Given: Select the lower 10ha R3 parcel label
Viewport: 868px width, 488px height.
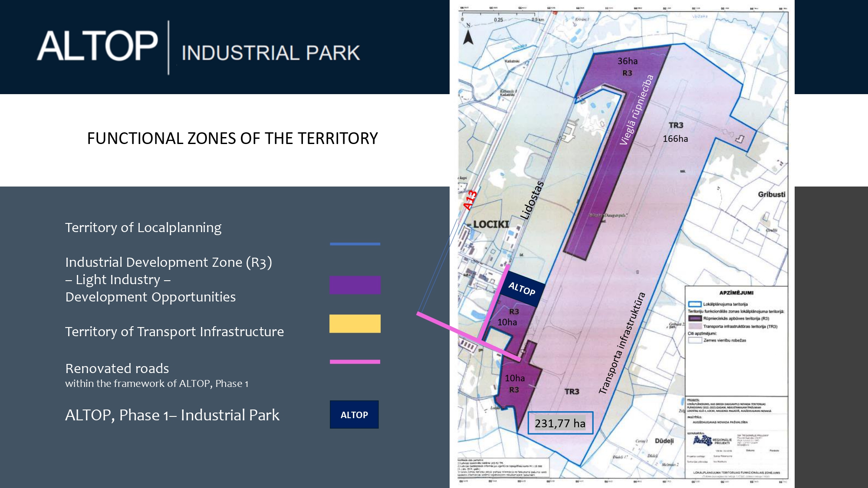Looking at the screenshot, I should click(515, 378).
